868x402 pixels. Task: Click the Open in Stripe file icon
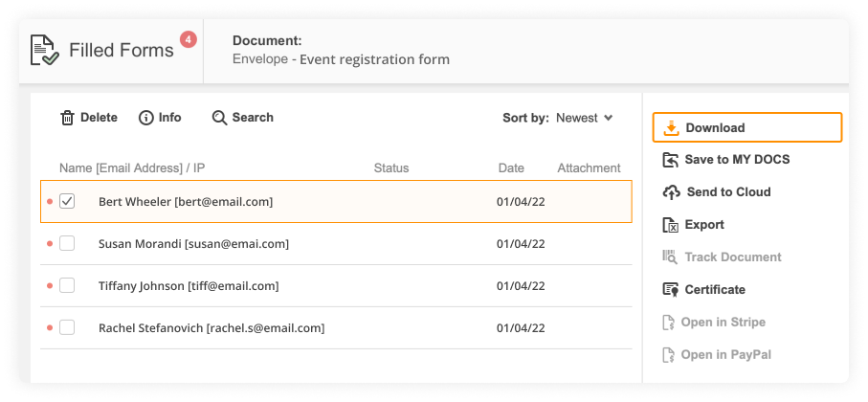coord(669,323)
